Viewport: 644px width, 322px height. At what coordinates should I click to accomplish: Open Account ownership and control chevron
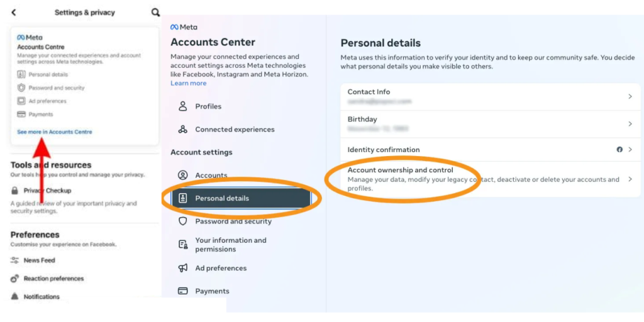coord(630,179)
